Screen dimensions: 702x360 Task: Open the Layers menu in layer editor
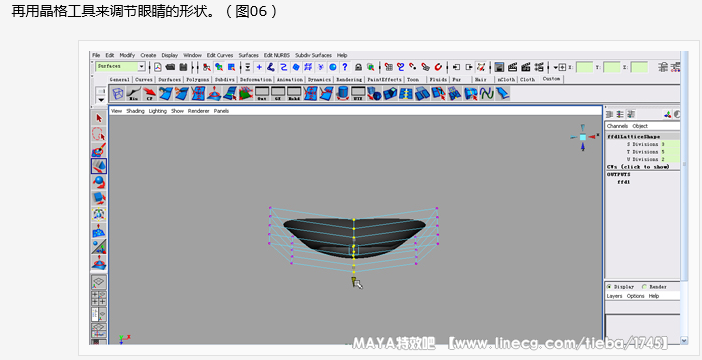(x=614, y=296)
